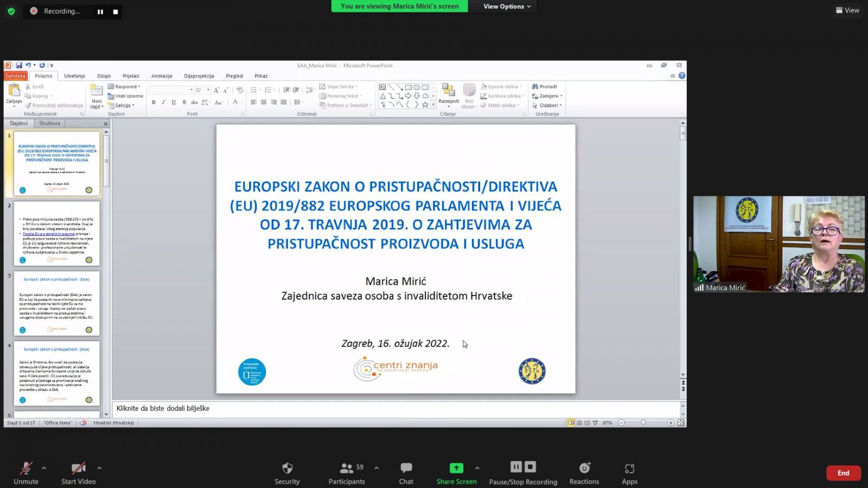Click the Redo icon in the quick access toolbar
The height and width of the screenshot is (488, 868).
point(42,65)
